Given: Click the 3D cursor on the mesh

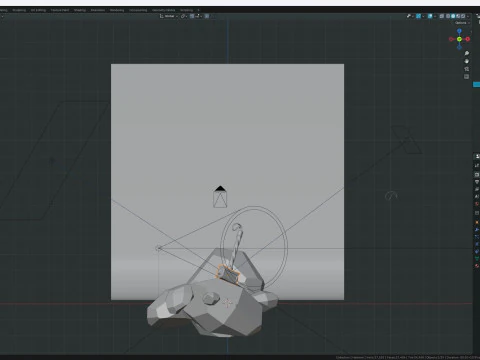Looking at the screenshot, I should [x=227, y=303].
